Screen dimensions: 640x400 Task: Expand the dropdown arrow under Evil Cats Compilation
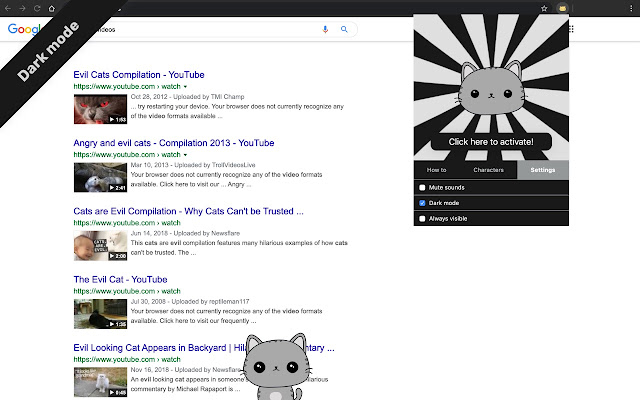coord(185,87)
